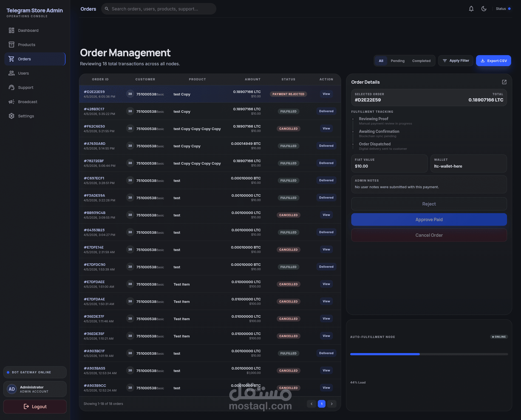Reject the selected order payment
Screen dimensions: 521x420
(x=429, y=204)
